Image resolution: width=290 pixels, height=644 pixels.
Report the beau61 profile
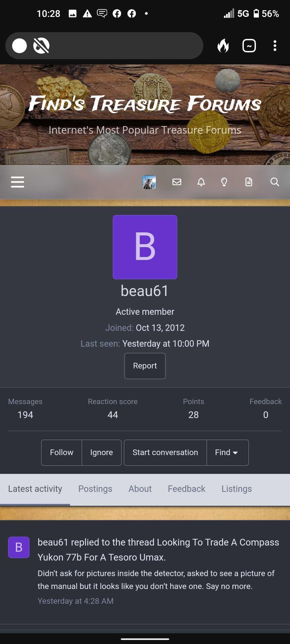click(145, 366)
